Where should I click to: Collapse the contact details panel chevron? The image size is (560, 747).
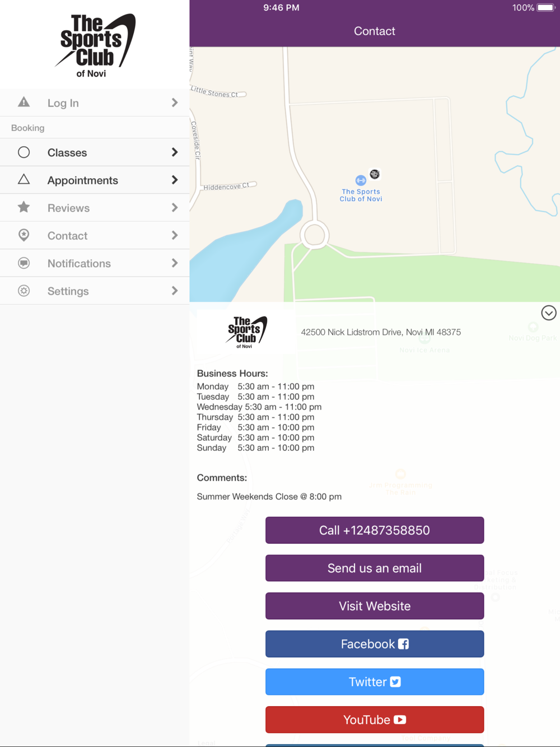[x=549, y=313]
